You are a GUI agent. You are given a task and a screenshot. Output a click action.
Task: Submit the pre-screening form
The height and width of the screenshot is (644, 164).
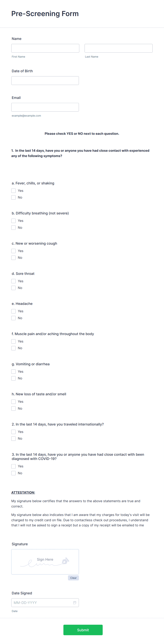83,630
